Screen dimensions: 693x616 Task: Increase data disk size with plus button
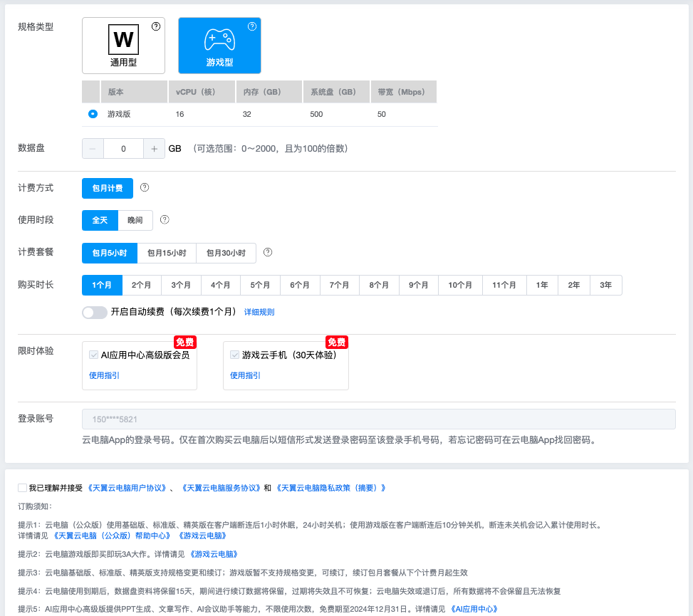(x=154, y=148)
